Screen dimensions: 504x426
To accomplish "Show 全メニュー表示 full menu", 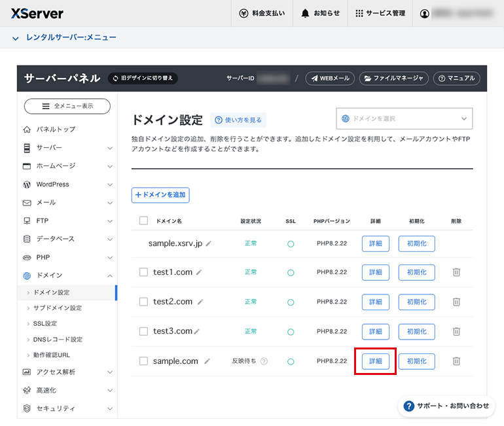I will coord(67,106).
